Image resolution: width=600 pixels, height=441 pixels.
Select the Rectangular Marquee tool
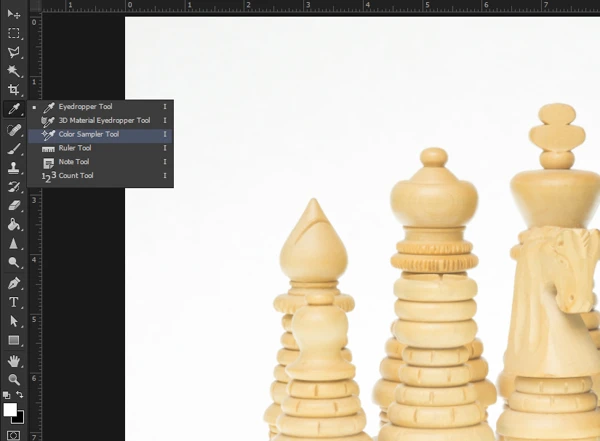pyautogui.click(x=14, y=33)
